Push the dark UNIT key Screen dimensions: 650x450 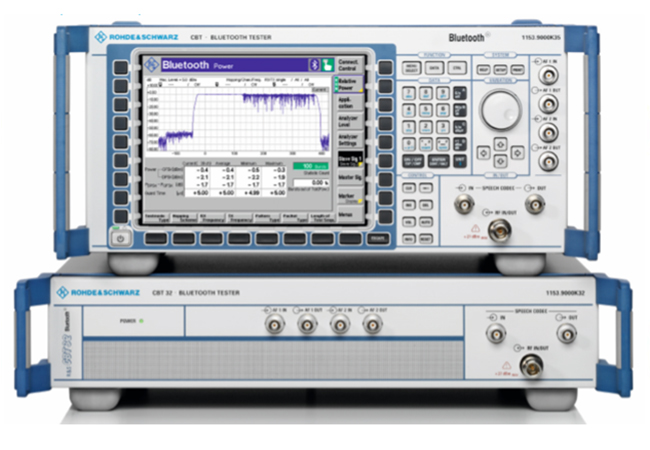460,161
